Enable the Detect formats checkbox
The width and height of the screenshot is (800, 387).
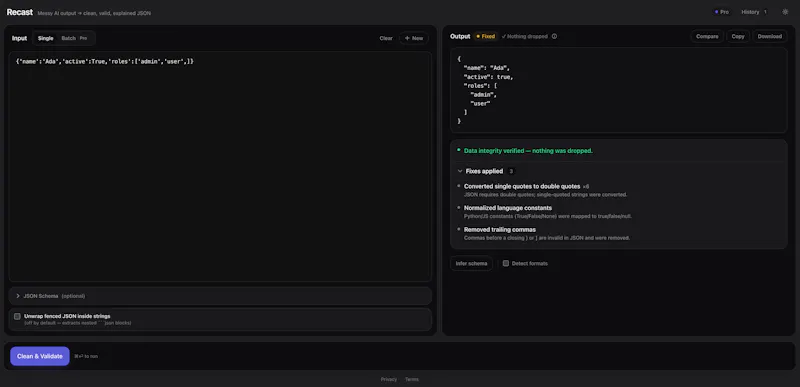tap(506, 264)
